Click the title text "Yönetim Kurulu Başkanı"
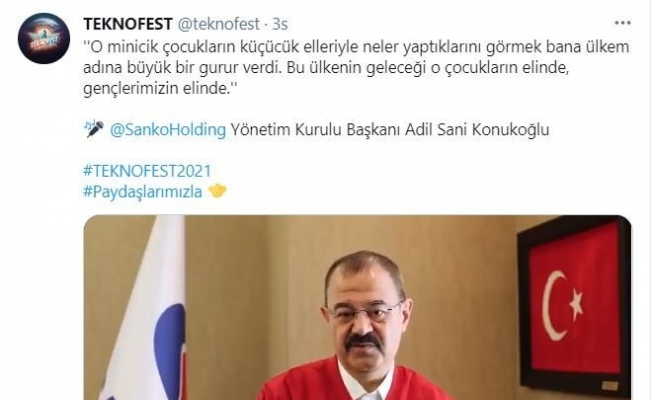Screen dimensions: 652x400 coord(315,129)
